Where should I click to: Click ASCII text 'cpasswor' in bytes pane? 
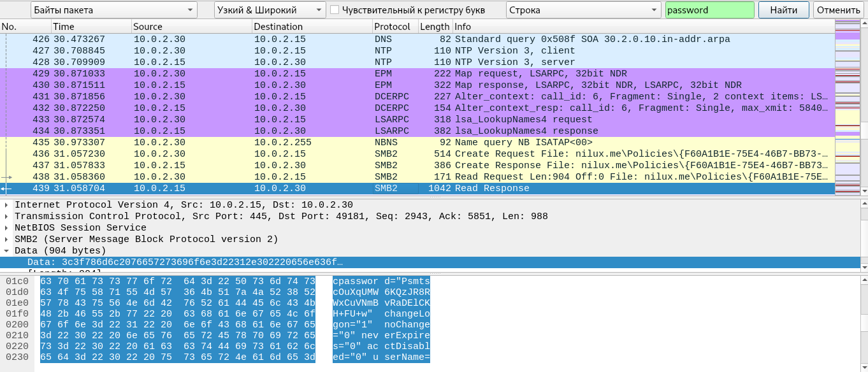(x=356, y=282)
